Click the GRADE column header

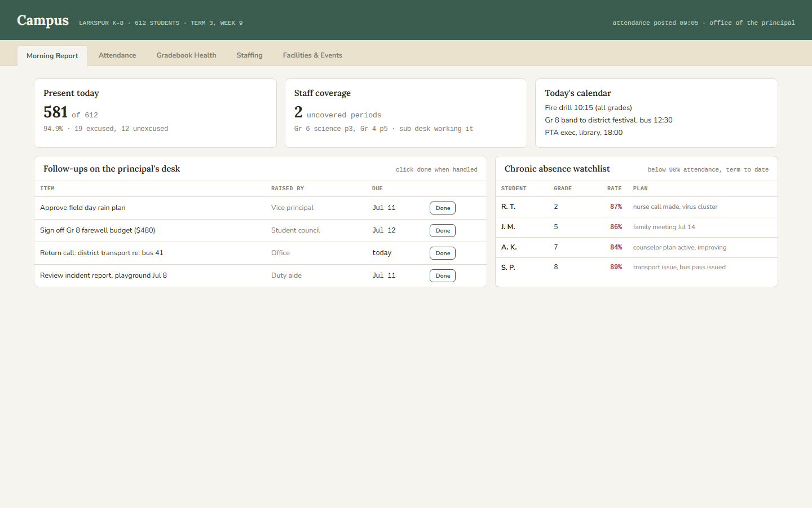[x=563, y=189]
